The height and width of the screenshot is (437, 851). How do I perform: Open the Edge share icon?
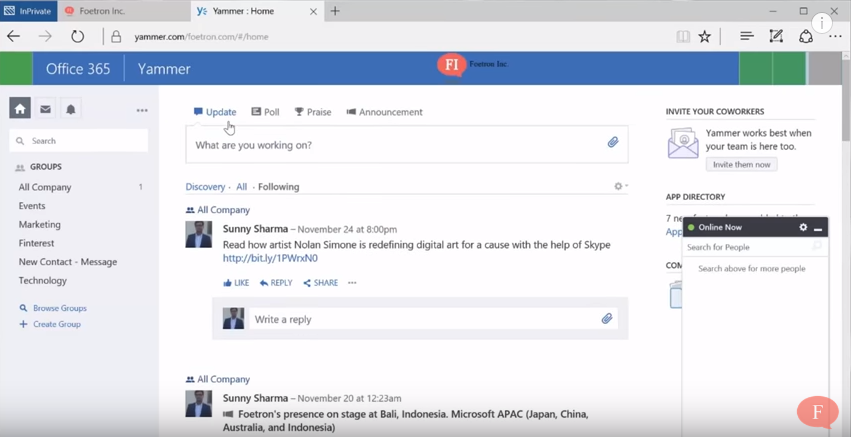pyautogui.click(x=806, y=36)
